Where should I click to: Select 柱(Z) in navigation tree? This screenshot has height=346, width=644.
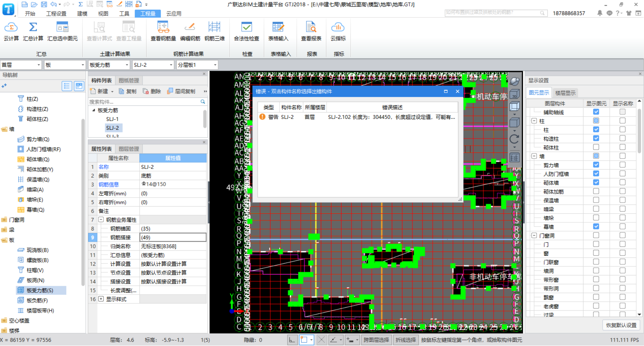[x=32, y=99]
